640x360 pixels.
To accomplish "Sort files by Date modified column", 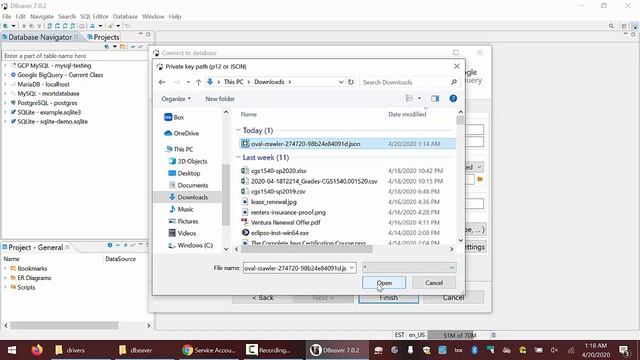I will tap(407, 114).
